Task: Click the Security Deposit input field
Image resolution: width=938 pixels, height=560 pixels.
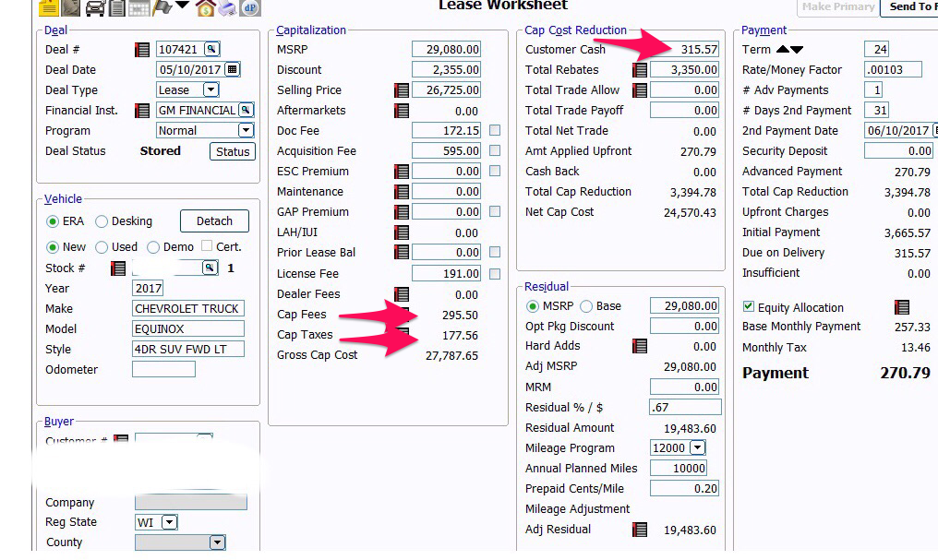Action: 899,151
